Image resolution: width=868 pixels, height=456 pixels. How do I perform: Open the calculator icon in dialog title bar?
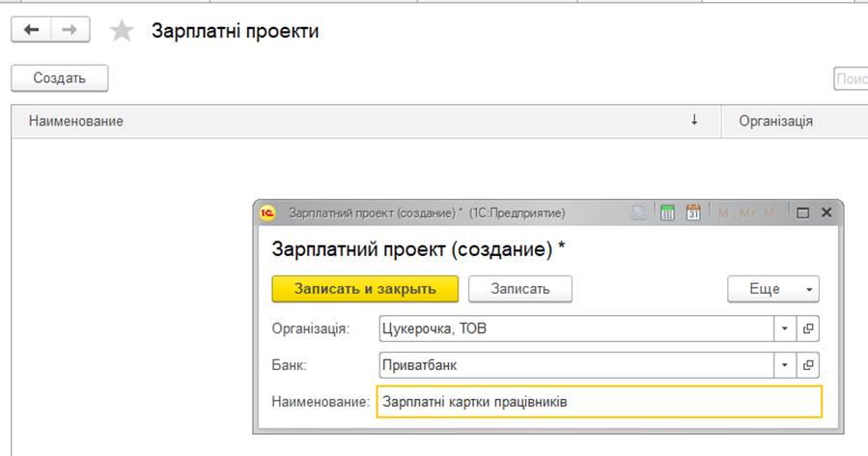(x=667, y=213)
